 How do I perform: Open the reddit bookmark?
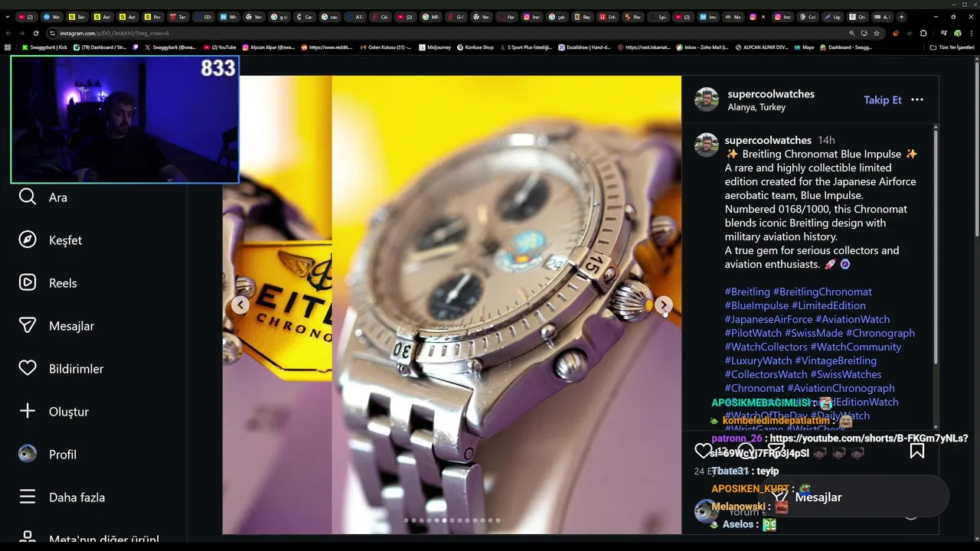[x=328, y=47]
